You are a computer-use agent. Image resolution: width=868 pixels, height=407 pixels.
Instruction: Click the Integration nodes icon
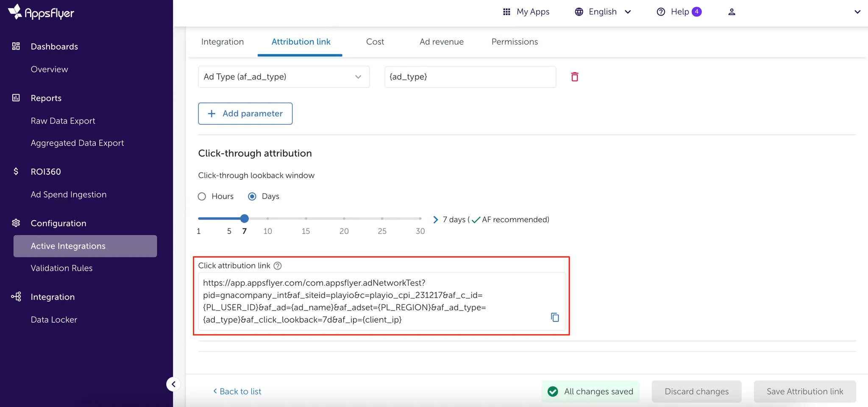tap(16, 297)
